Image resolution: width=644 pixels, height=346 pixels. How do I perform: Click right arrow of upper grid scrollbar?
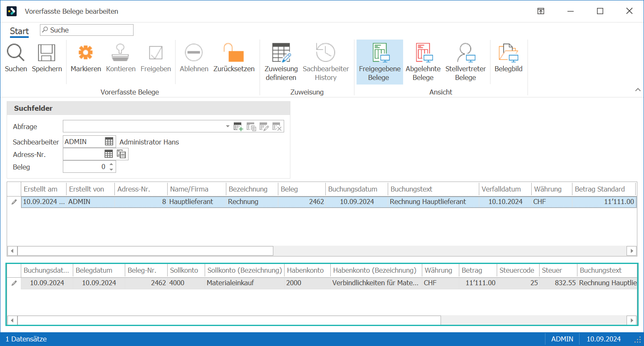632,251
